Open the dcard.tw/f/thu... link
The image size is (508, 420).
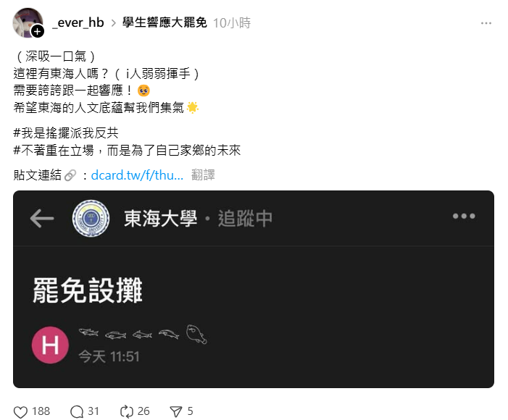coord(137,175)
